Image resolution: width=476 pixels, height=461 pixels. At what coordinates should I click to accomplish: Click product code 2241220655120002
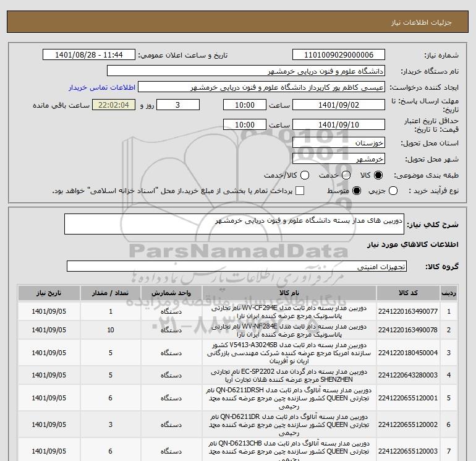coord(408,424)
